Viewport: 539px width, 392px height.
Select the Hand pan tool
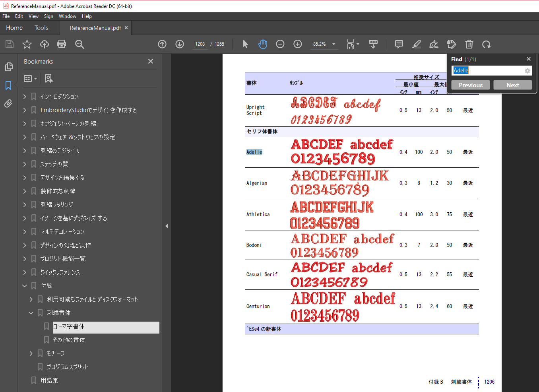263,44
